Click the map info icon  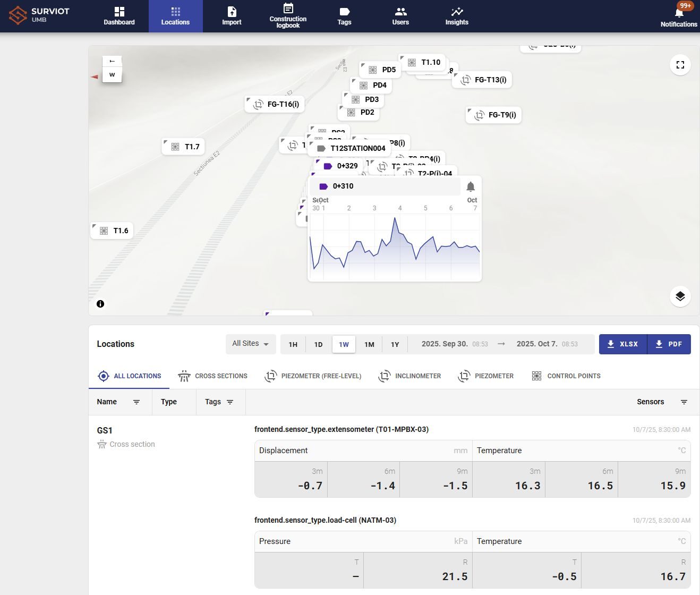(x=100, y=304)
